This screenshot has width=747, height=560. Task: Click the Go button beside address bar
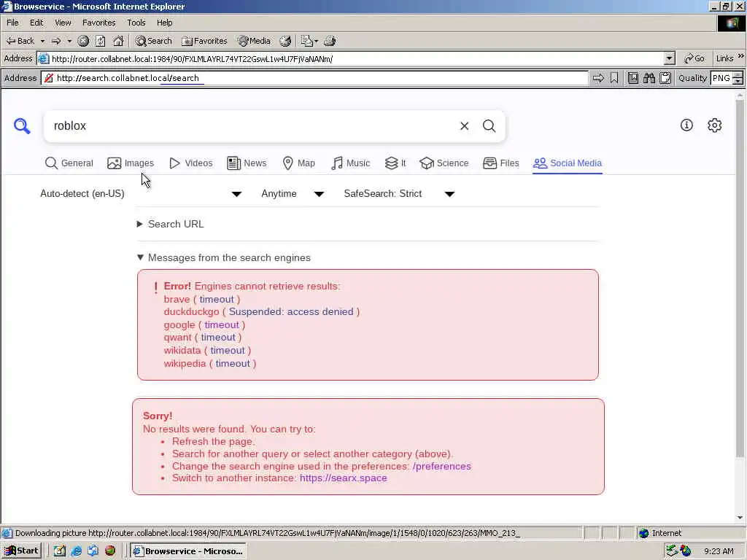tap(694, 58)
